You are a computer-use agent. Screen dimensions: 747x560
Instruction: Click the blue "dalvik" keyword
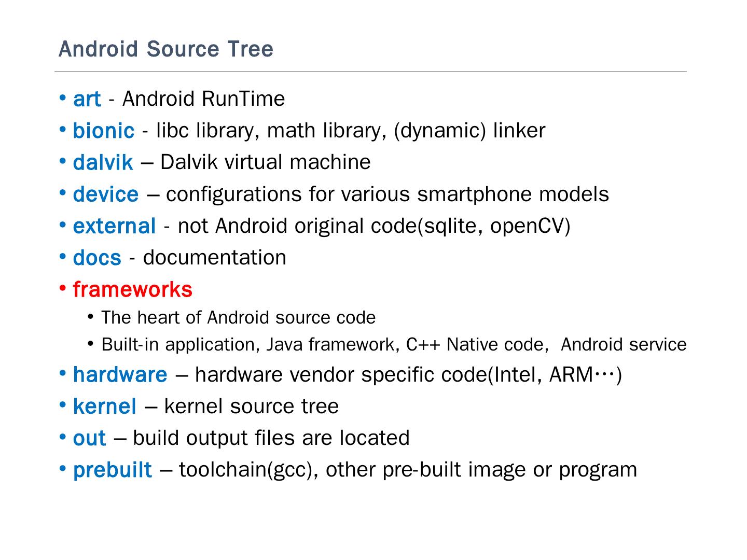pos(103,163)
